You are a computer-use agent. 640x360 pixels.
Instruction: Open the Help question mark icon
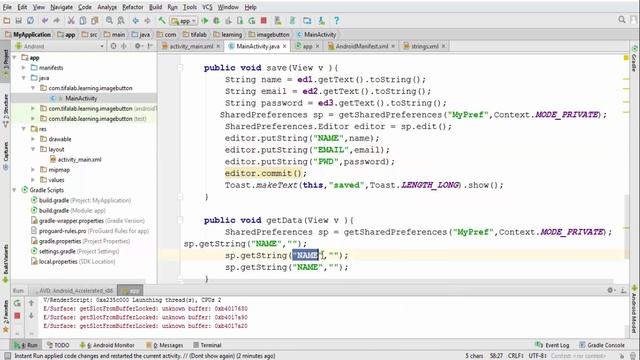click(x=336, y=20)
